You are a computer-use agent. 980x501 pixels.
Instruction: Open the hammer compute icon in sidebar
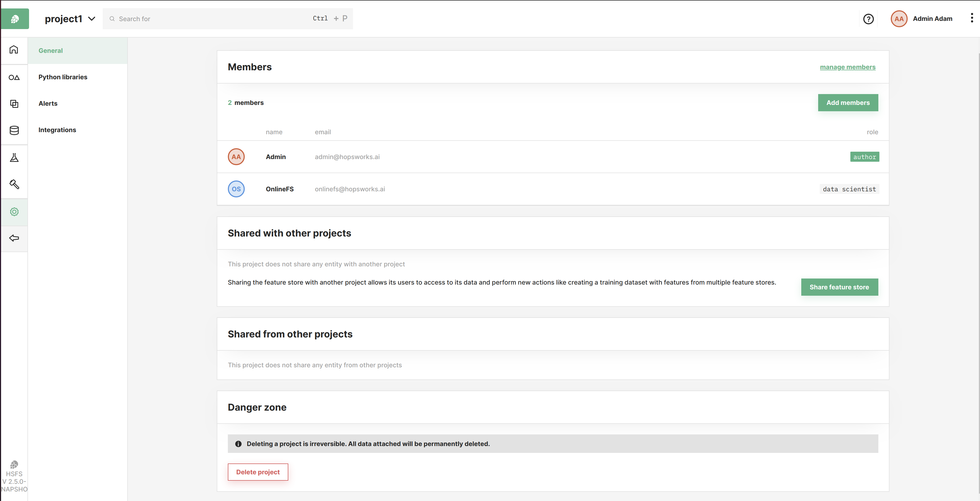point(14,184)
